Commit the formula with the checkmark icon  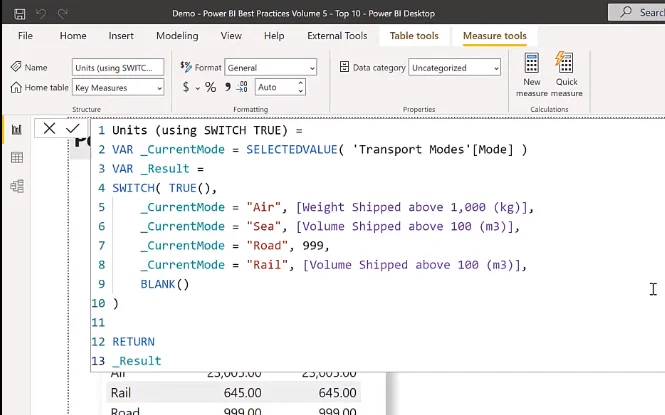[x=73, y=128]
